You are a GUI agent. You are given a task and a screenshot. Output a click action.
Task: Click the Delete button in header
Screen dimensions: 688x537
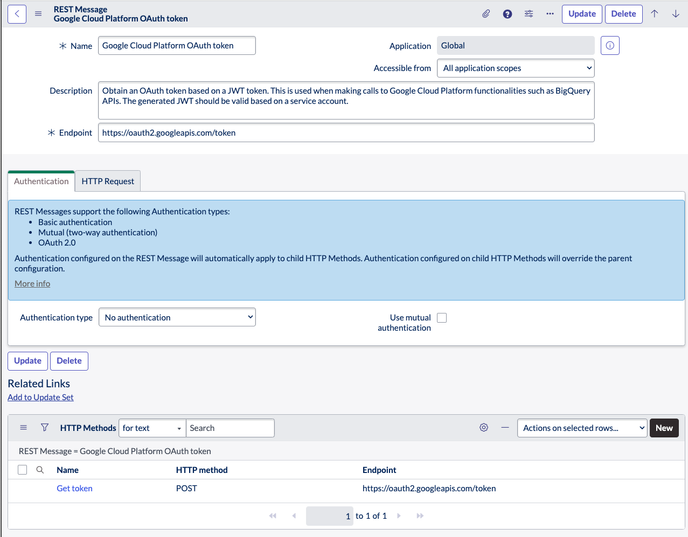pyautogui.click(x=624, y=14)
